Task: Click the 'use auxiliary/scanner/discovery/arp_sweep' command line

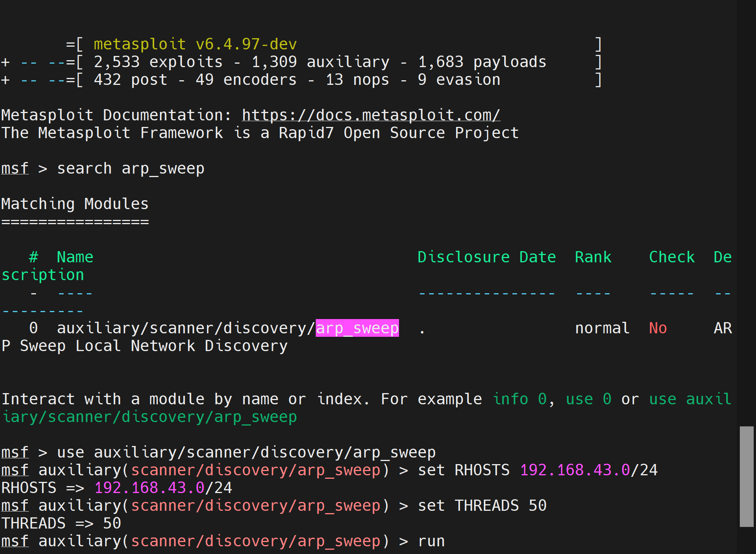Action: [246, 453]
